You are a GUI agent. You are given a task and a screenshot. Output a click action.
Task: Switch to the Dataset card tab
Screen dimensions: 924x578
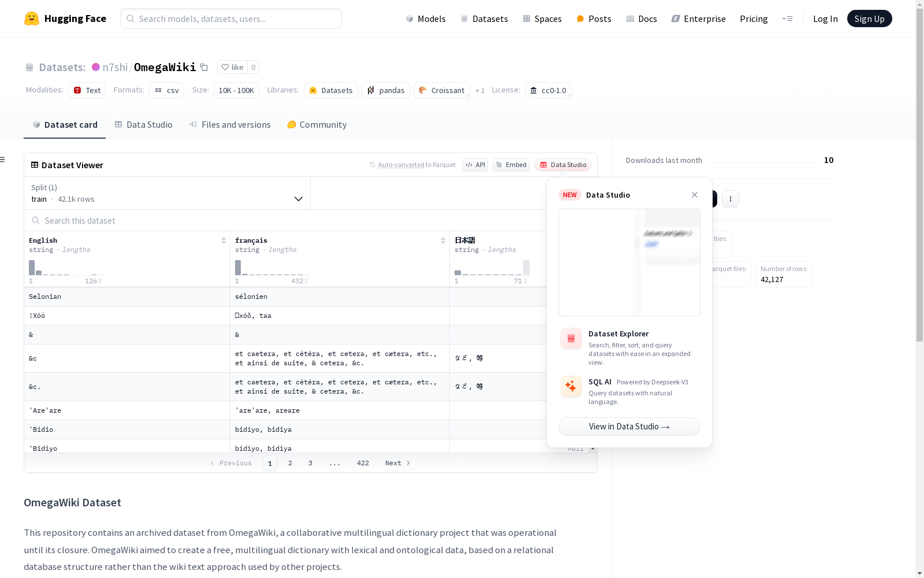(x=65, y=125)
